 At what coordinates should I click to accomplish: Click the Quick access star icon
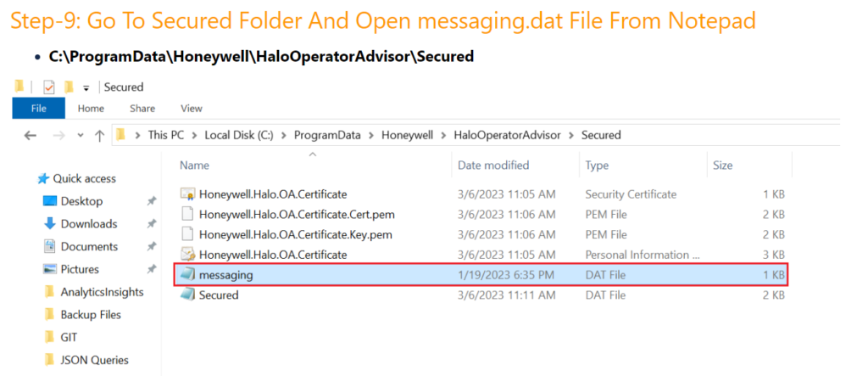[x=43, y=179]
